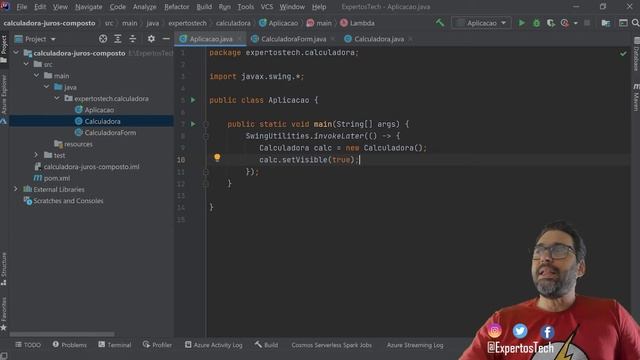Expand the test folder node
The height and width of the screenshot is (360, 640).
37,155
